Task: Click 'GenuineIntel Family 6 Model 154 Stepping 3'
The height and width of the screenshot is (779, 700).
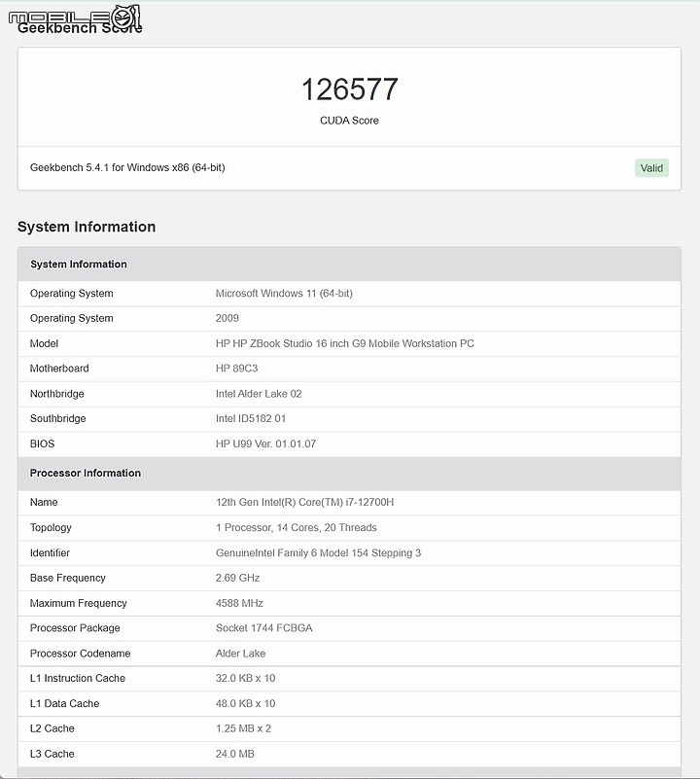Action: click(x=318, y=552)
